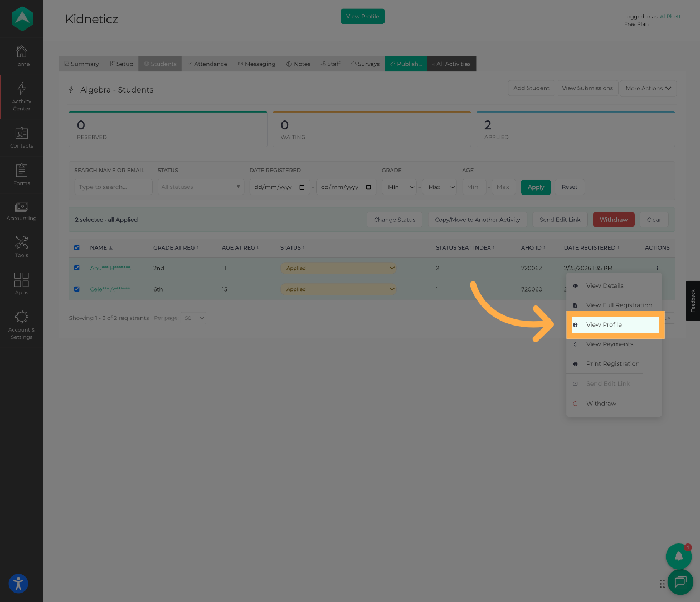The image size is (700, 602).
Task: Open the accessibility icon
Action: tap(18, 584)
